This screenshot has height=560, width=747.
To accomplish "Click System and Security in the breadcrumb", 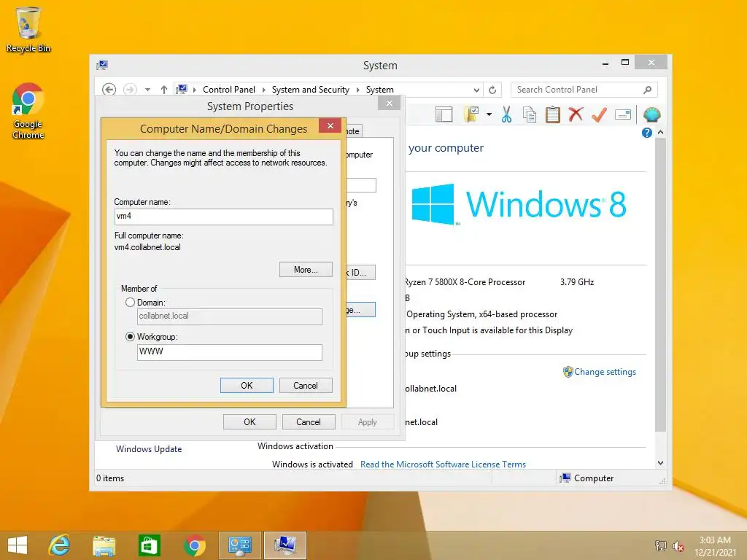I will [310, 90].
